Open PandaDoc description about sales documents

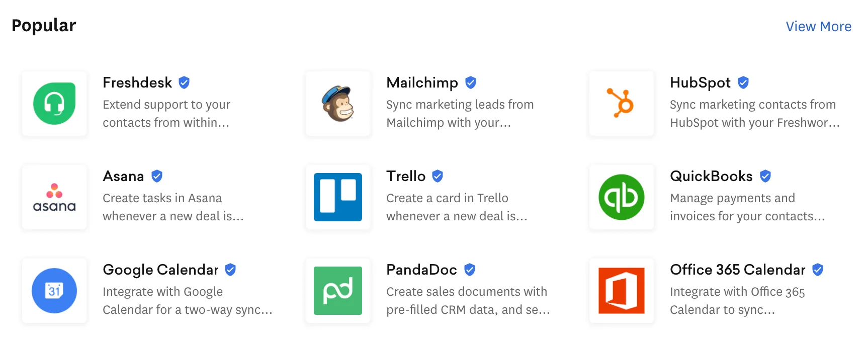tap(468, 301)
